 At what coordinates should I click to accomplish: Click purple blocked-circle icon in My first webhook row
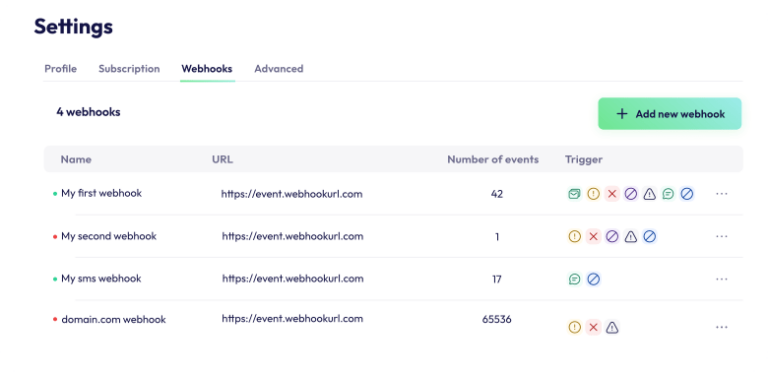631,194
